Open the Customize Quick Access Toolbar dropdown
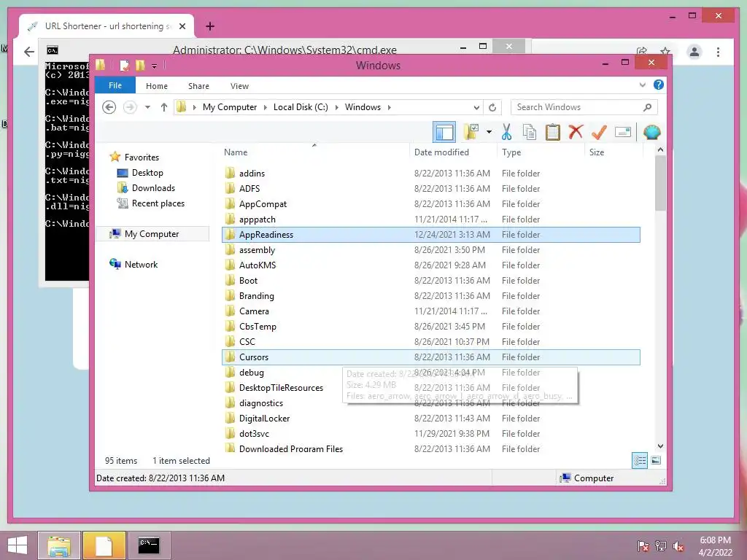 click(155, 66)
